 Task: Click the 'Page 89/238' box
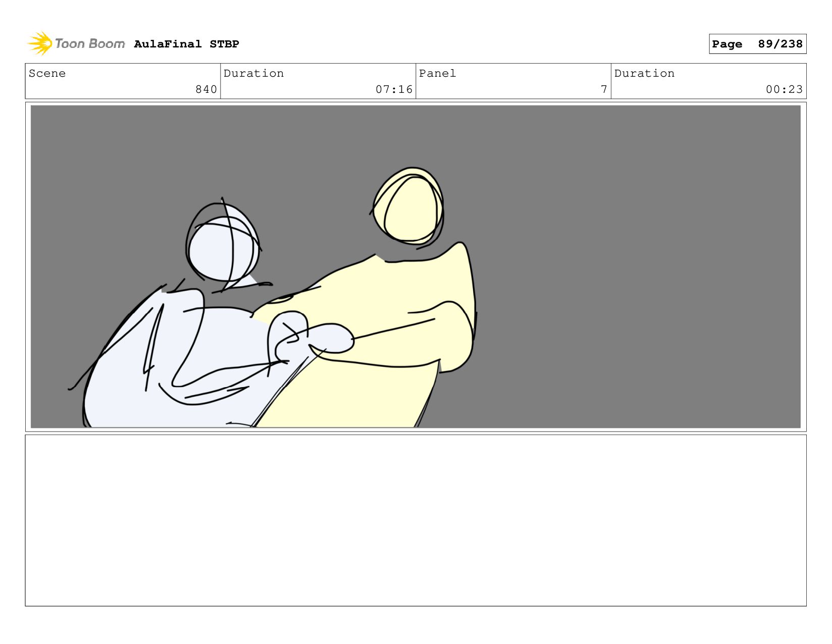(x=757, y=44)
